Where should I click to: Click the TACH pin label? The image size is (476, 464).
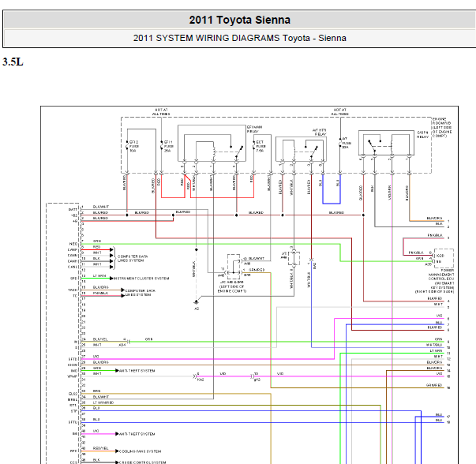click(73, 290)
